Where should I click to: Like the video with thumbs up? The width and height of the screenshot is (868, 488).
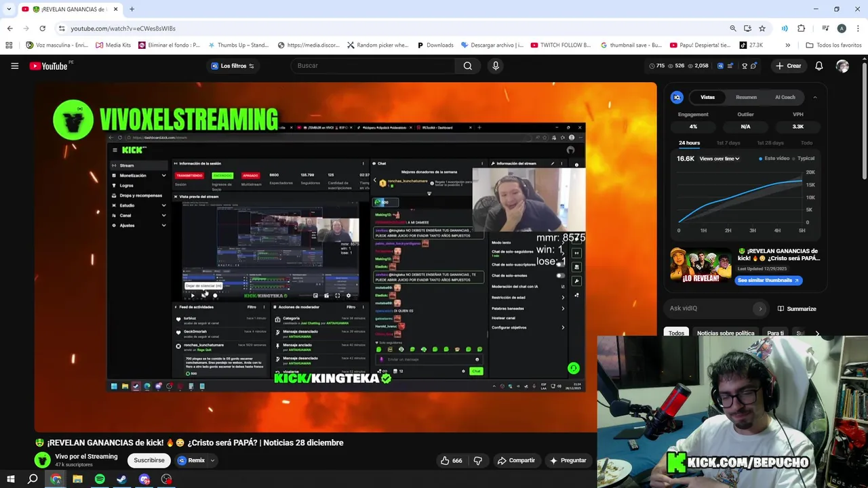[x=452, y=460]
